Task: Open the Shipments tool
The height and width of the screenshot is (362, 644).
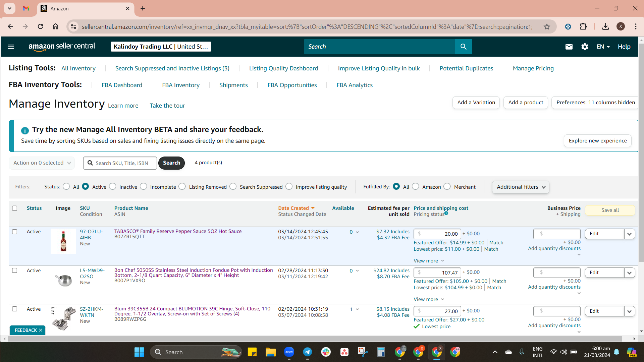Action: pyautogui.click(x=233, y=85)
